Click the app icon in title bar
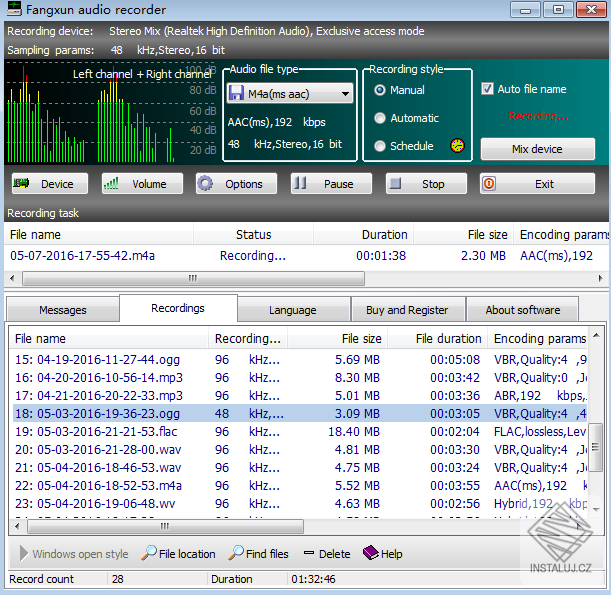This screenshot has width=611, height=595. [x=14, y=9]
